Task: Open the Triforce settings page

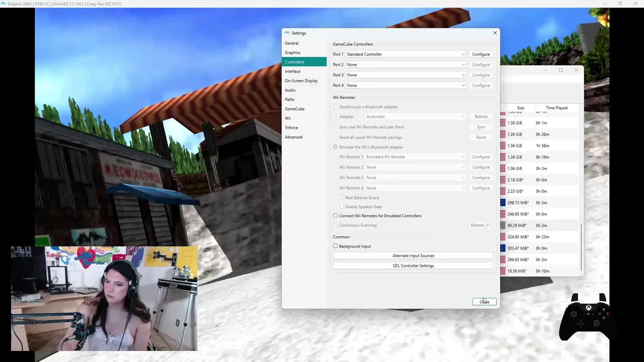Action: 304,128
